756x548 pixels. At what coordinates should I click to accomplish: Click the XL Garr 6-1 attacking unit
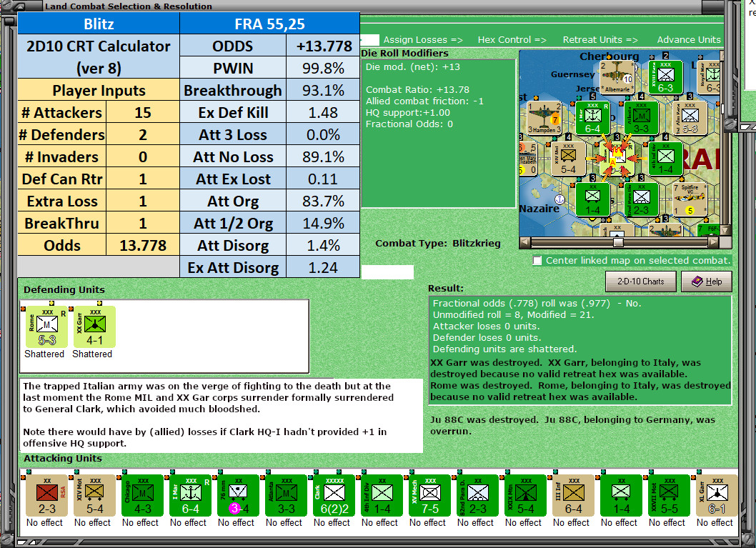(717, 495)
